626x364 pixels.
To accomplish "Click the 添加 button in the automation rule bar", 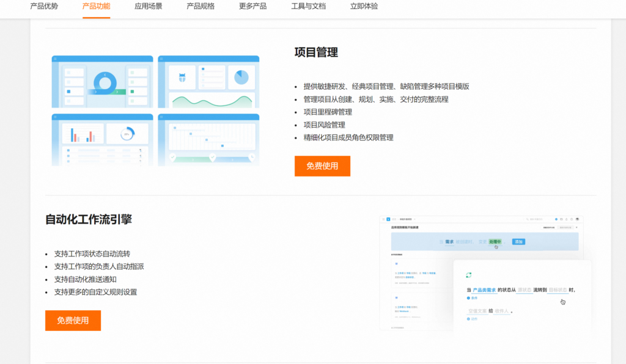I will [520, 242].
